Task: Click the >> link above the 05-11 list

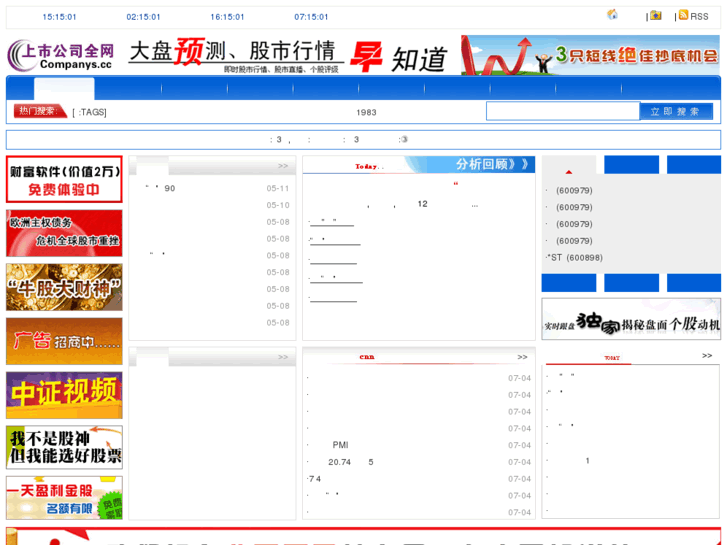Action: (x=283, y=166)
